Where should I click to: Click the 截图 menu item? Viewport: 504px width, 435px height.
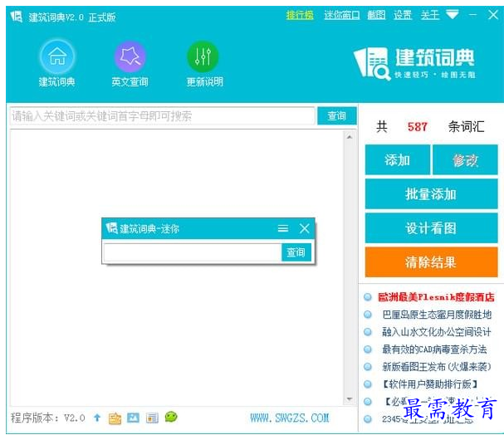pyautogui.click(x=376, y=15)
